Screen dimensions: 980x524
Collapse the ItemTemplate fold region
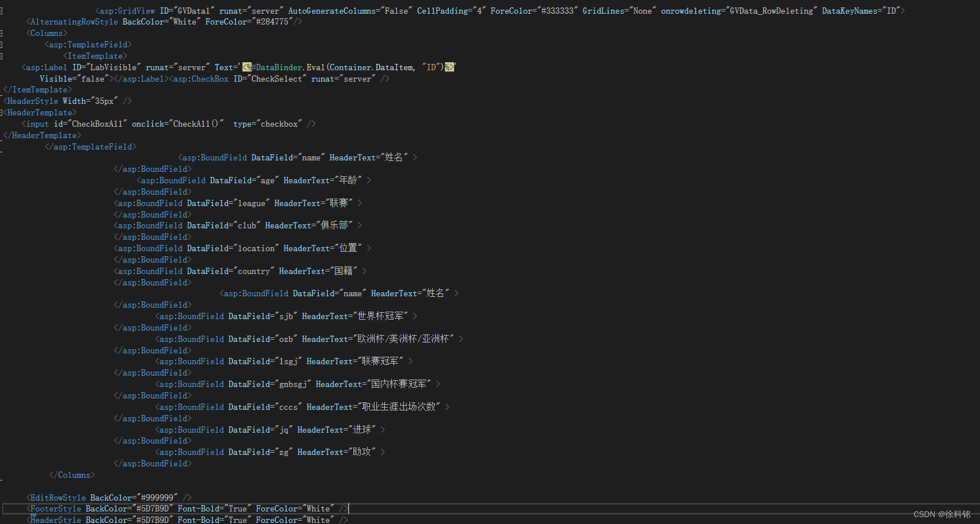[x=2, y=55]
